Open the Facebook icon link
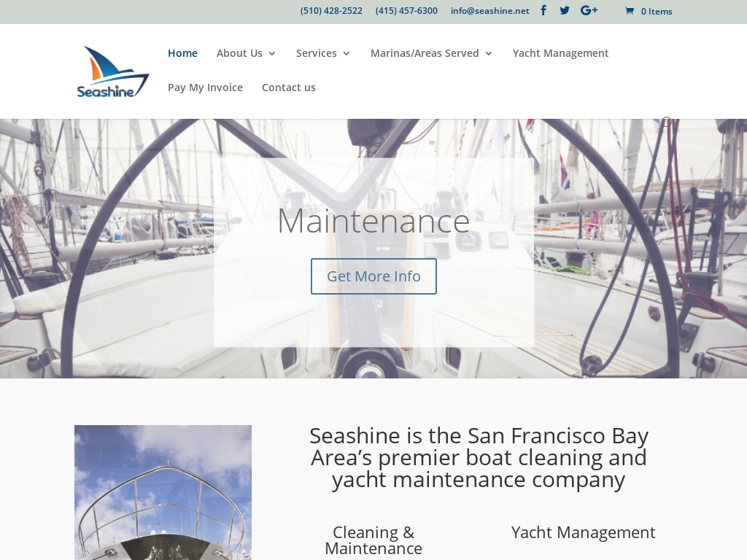Screen dimensions: 747x560 coord(543,10)
